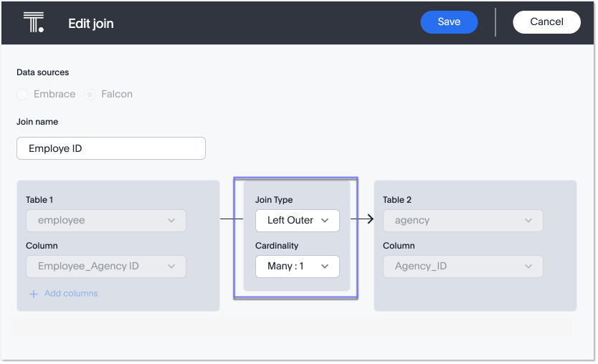Save the edited join
598x364 pixels.
[449, 21]
